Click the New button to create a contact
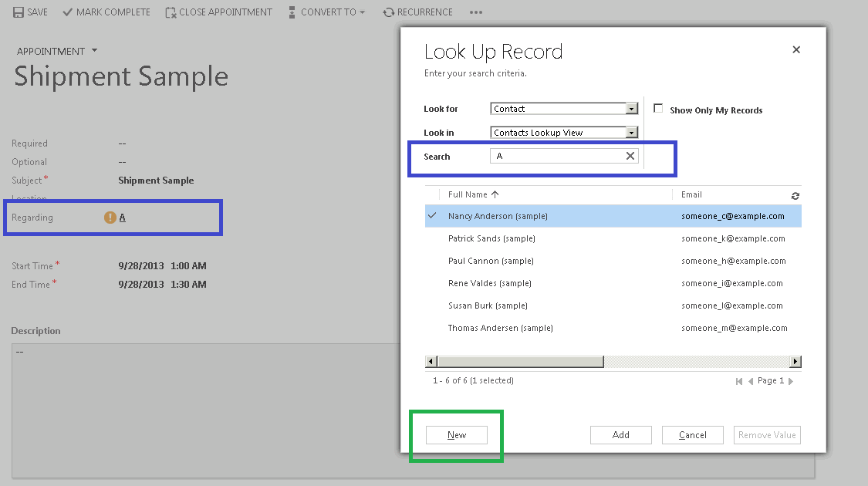Image resolution: width=868 pixels, height=486 pixels. pos(457,435)
